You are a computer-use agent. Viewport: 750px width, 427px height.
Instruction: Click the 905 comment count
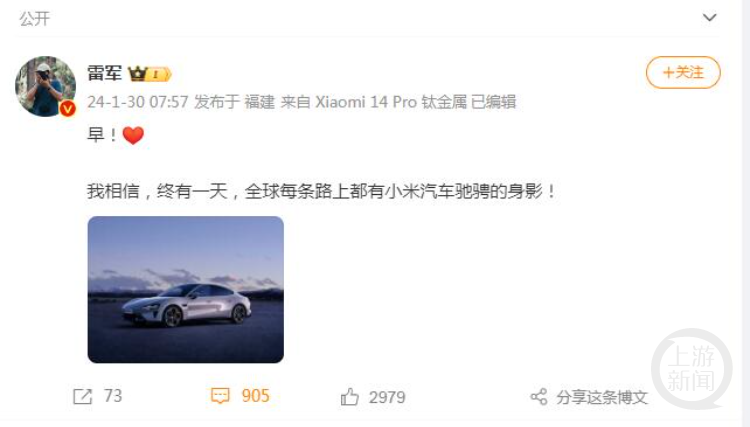(x=255, y=396)
